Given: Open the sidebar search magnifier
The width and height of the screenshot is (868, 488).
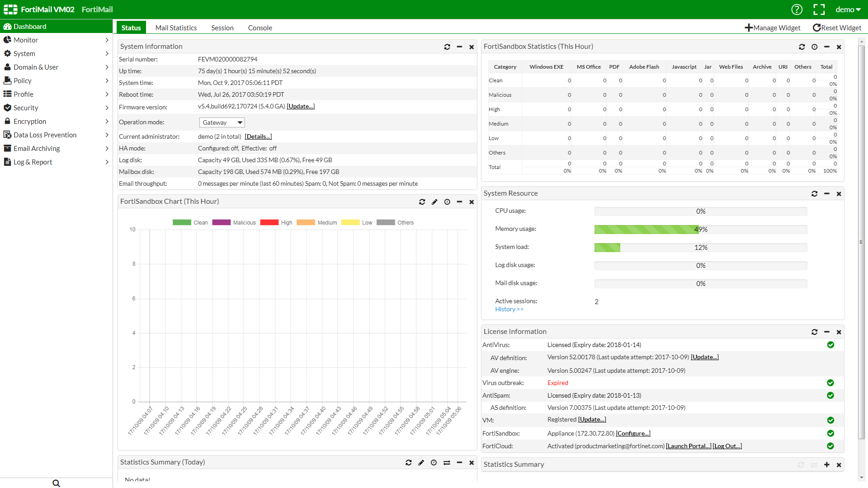Looking at the screenshot, I should point(56,483).
